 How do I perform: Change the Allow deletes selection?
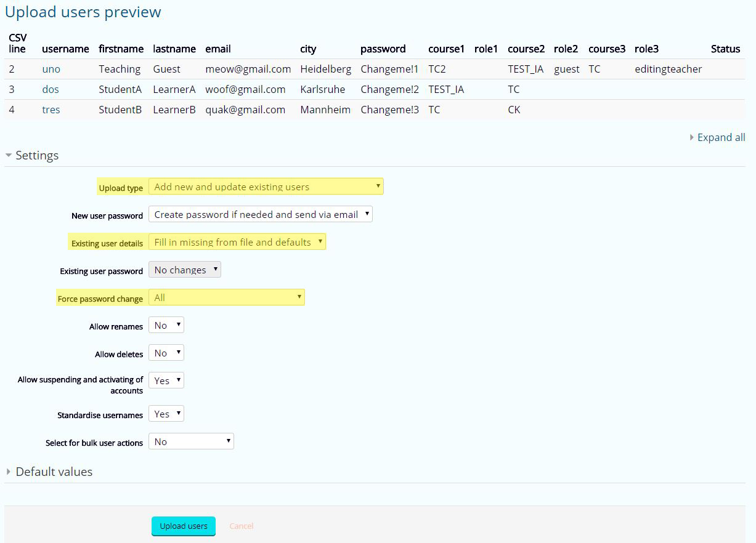[166, 353]
